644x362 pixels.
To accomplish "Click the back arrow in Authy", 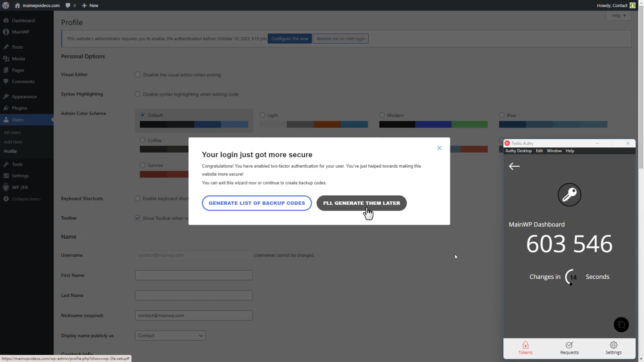I will 514,166.
